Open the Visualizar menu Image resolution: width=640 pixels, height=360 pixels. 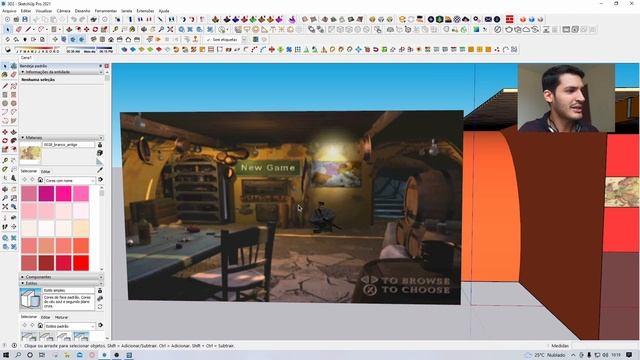pyautogui.click(x=44, y=11)
